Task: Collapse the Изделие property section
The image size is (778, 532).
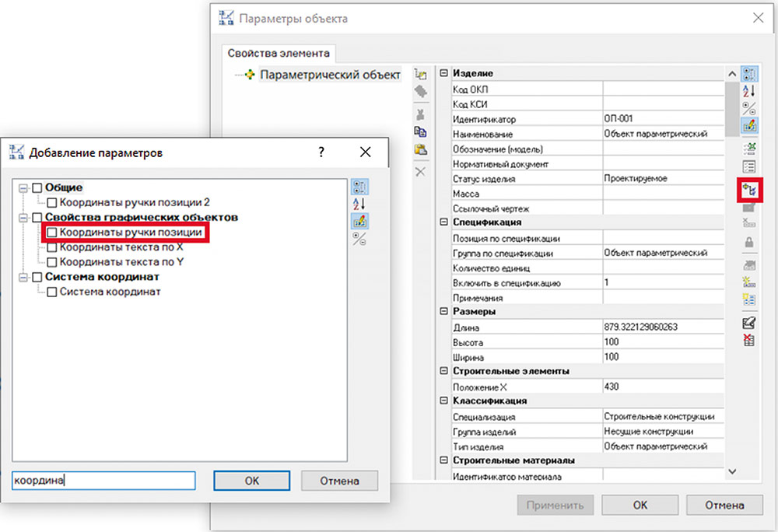Action: 444,74
